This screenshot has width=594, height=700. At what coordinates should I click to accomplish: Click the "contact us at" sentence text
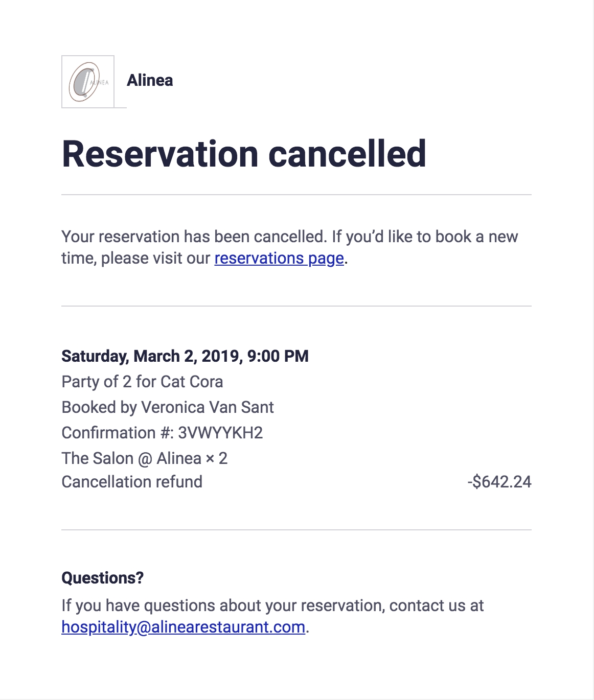436,605
